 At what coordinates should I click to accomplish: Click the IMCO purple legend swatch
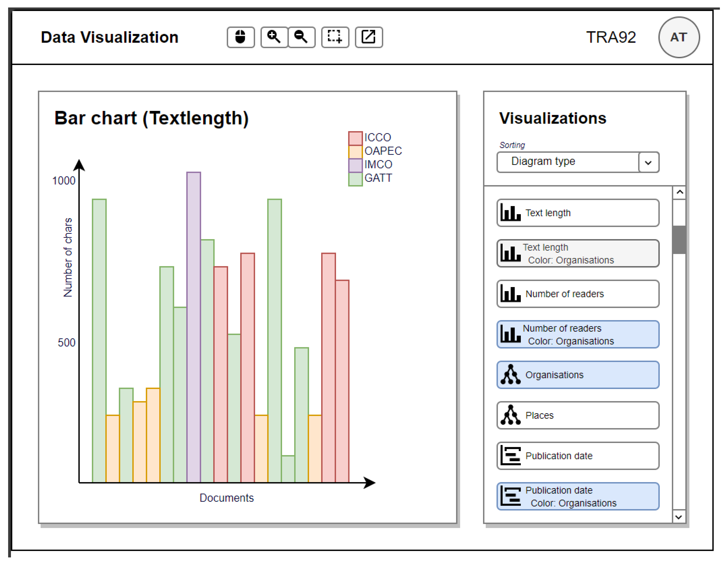pos(355,165)
